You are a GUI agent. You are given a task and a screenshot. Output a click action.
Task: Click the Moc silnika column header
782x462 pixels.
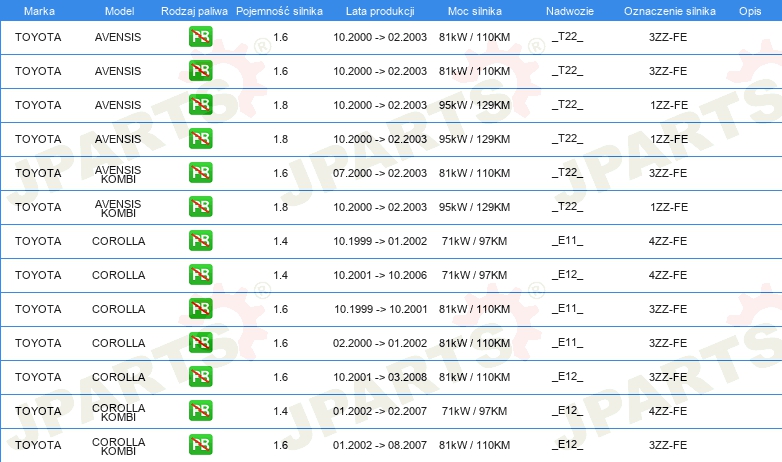(475, 11)
